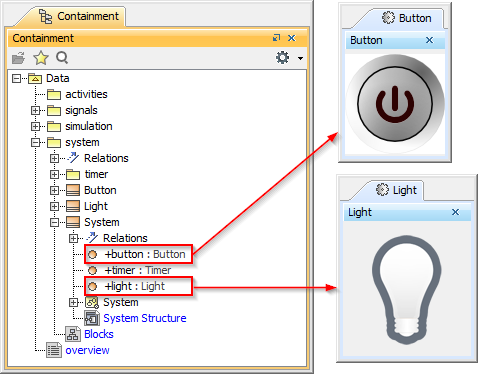Viewport: 482px width, 377px height.
Task: Select the 'Data' root label
Action: click(x=58, y=78)
